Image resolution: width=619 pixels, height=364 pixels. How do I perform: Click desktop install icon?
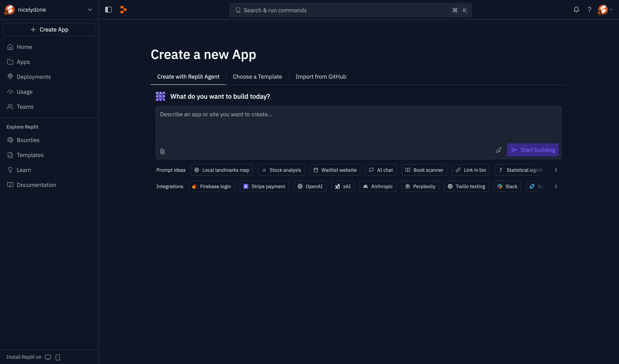(48, 357)
